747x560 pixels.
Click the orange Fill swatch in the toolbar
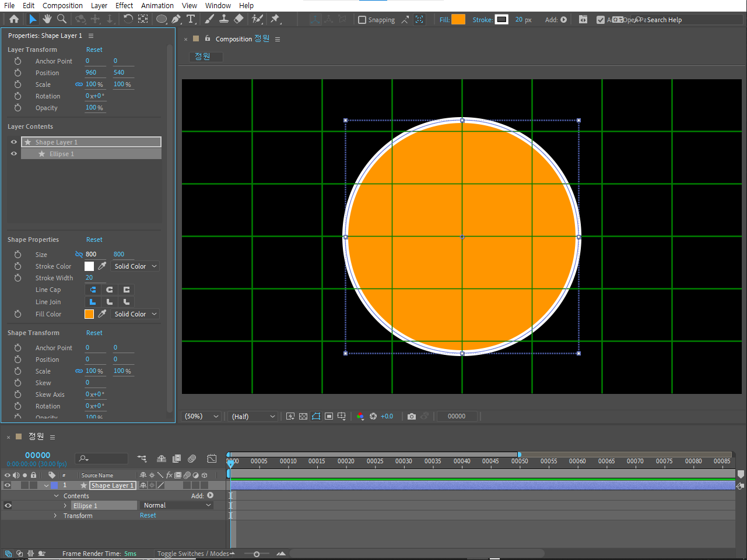point(458,19)
